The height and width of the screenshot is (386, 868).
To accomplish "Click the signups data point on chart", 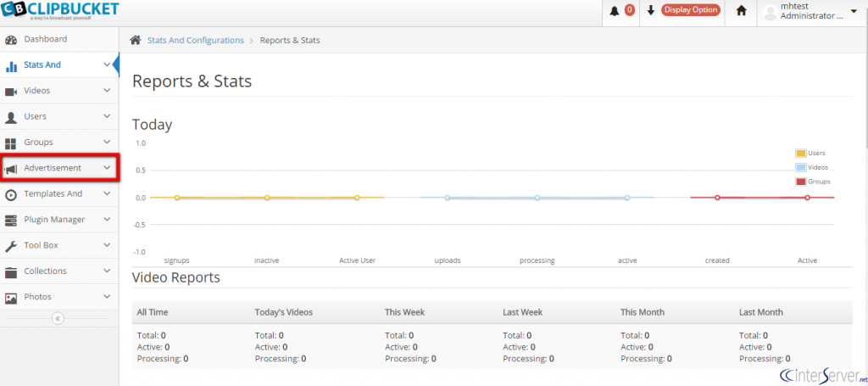I will click(x=177, y=198).
